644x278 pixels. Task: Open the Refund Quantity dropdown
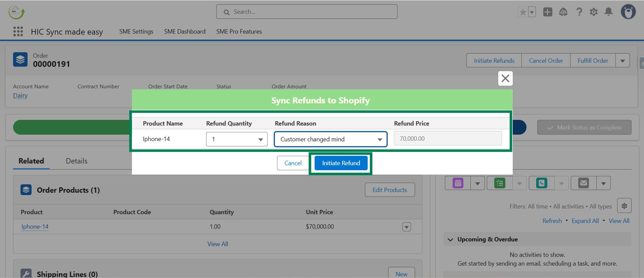[237, 139]
